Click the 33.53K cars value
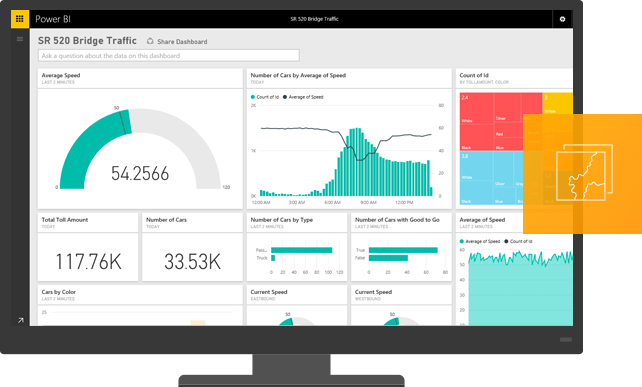The width and height of the screenshot is (642, 387). click(x=192, y=262)
